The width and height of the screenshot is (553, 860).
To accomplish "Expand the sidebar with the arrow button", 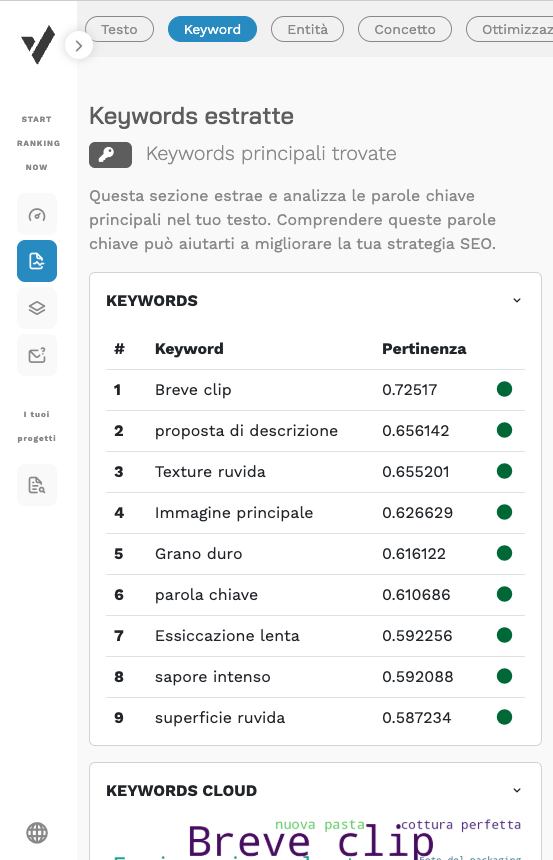I will point(78,46).
